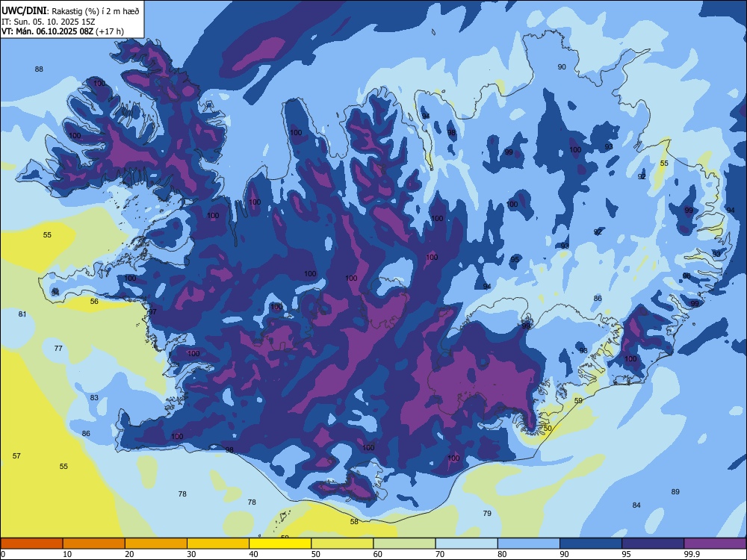Screen dimensions: 747x560
Task: Click the 'IT: Sun. 05. 10. 2025 15Z' line
Action: [x=49, y=22]
